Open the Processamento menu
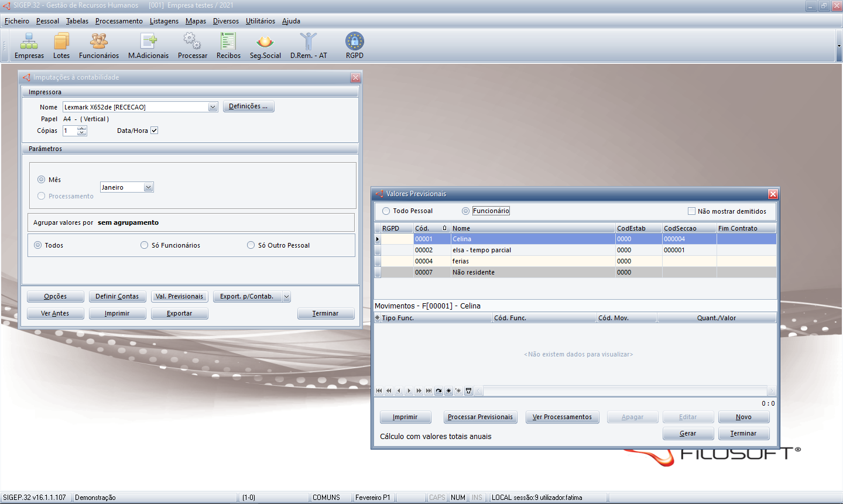 click(119, 21)
